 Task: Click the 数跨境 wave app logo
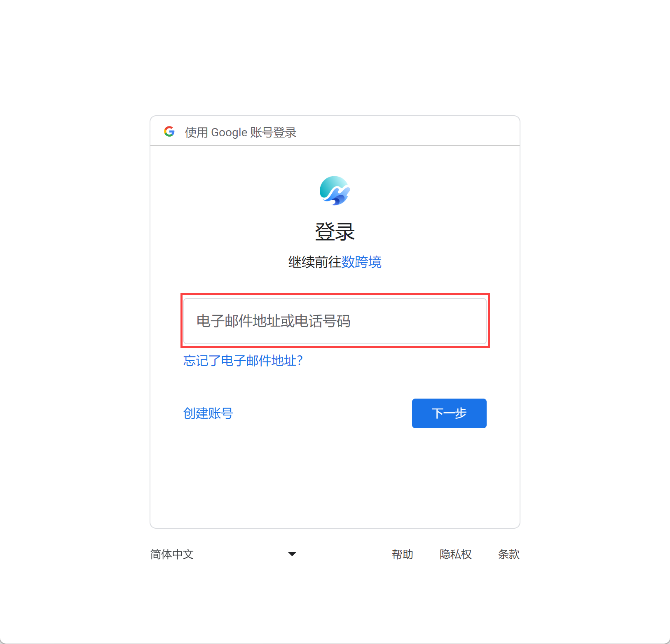tap(335, 191)
